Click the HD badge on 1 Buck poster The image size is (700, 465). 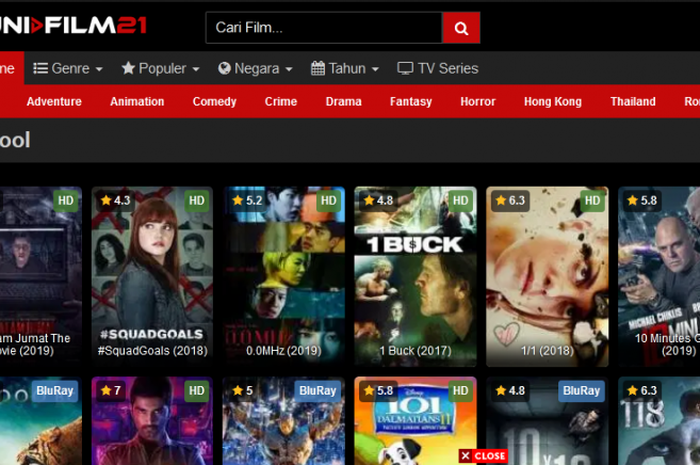(x=460, y=200)
